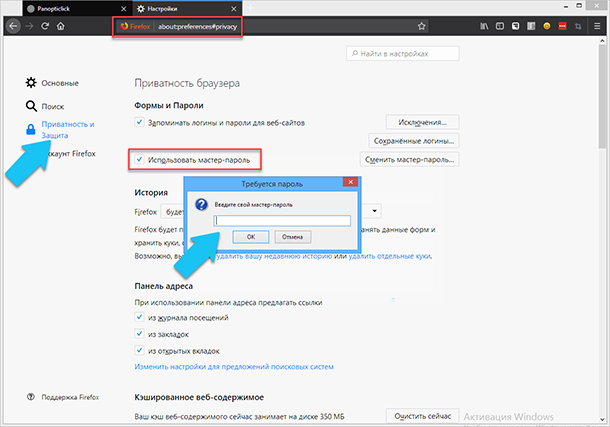The height and width of the screenshot is (427, 610).
Task: Click the question mark icon in dialog
Action: (x=201, y=205)
